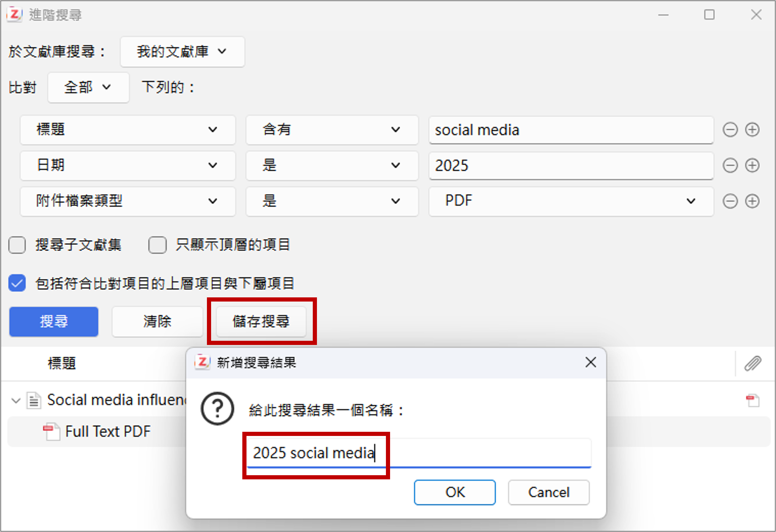Click the paperclip attachment column header
Screen dimensions: 776x532
pyautogui.click(x=753, y=363)
